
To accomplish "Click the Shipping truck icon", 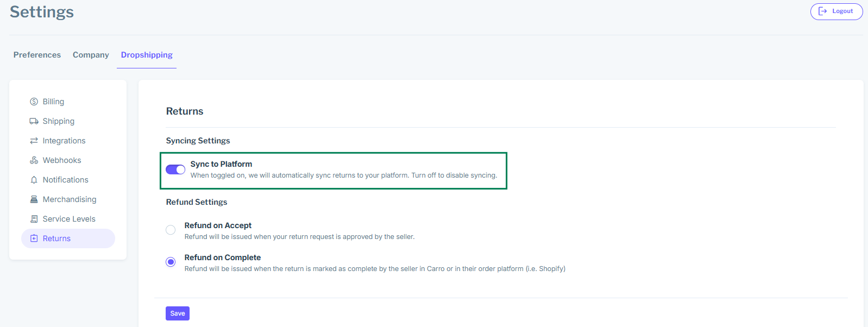I will [x=34, y=121].
